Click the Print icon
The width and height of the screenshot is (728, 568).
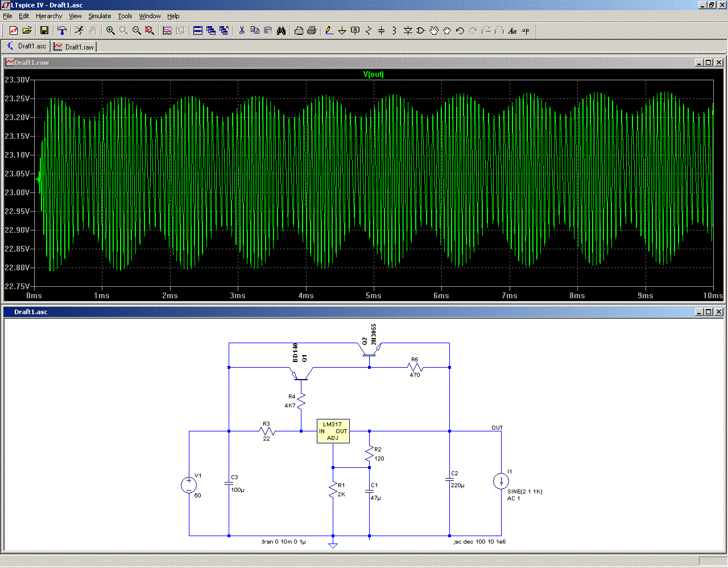312,31
